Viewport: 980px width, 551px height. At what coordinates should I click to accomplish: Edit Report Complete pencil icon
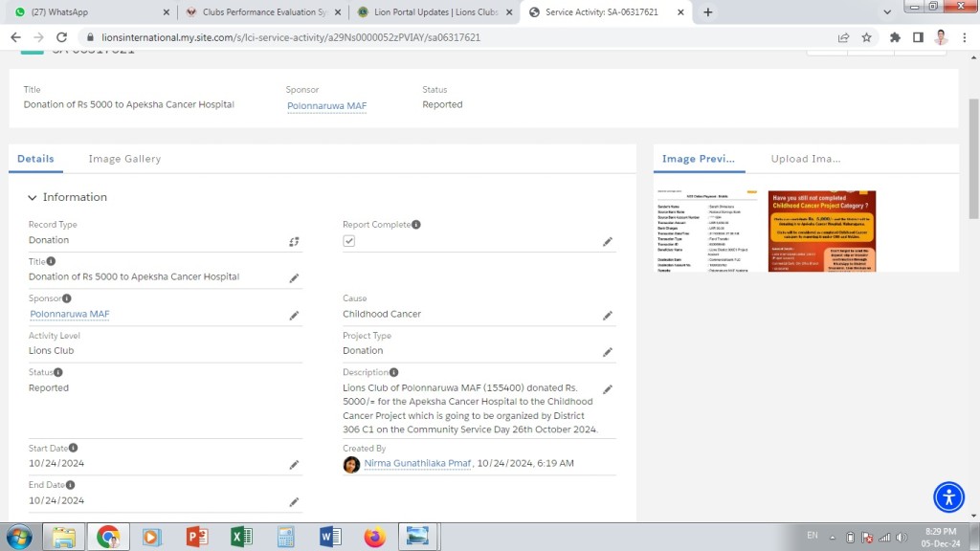[x=608, y=242]
